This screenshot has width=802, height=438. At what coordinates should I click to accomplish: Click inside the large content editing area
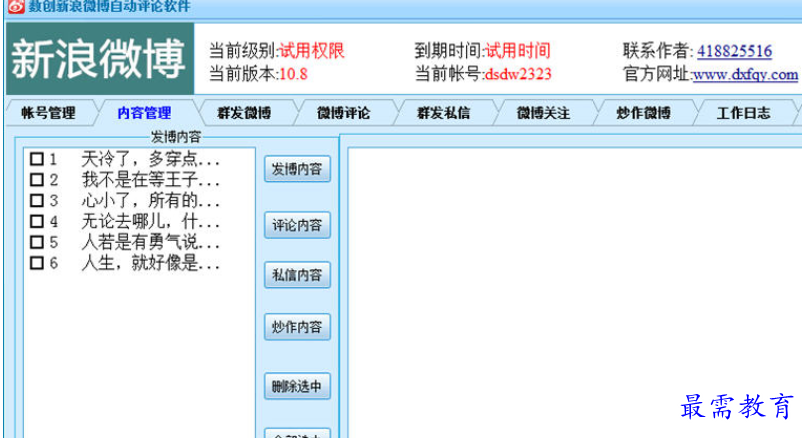coord(575,292)
